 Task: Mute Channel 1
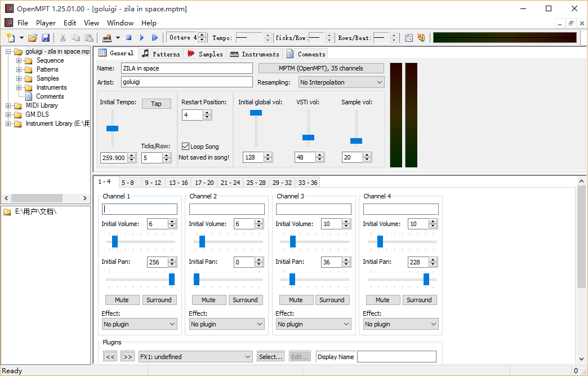122,300
